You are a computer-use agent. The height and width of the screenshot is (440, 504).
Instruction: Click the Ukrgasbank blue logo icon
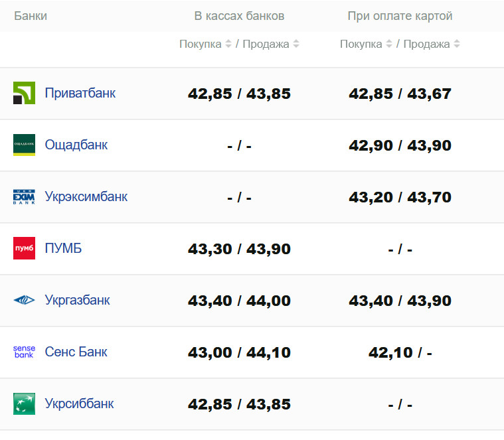[24, 300]
